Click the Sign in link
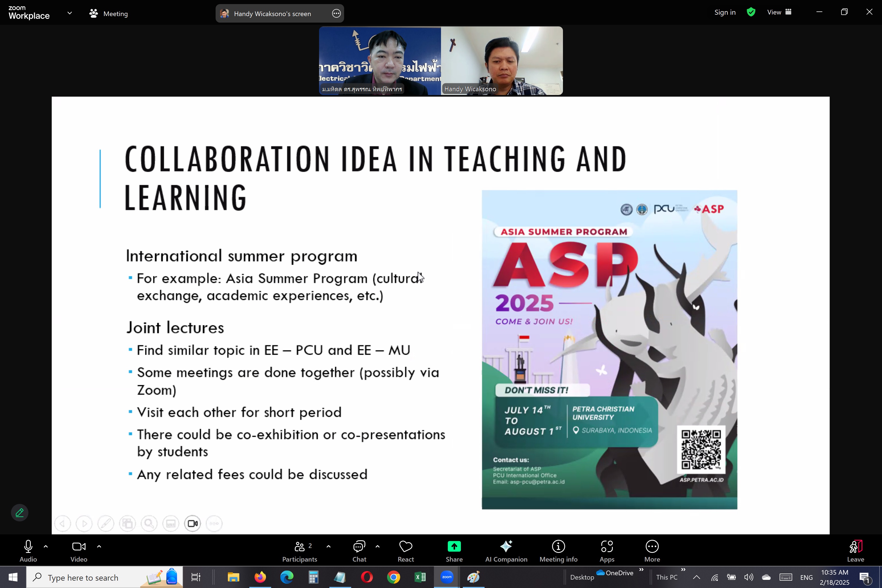Screen dimensions: 882x588 [724, 12]
